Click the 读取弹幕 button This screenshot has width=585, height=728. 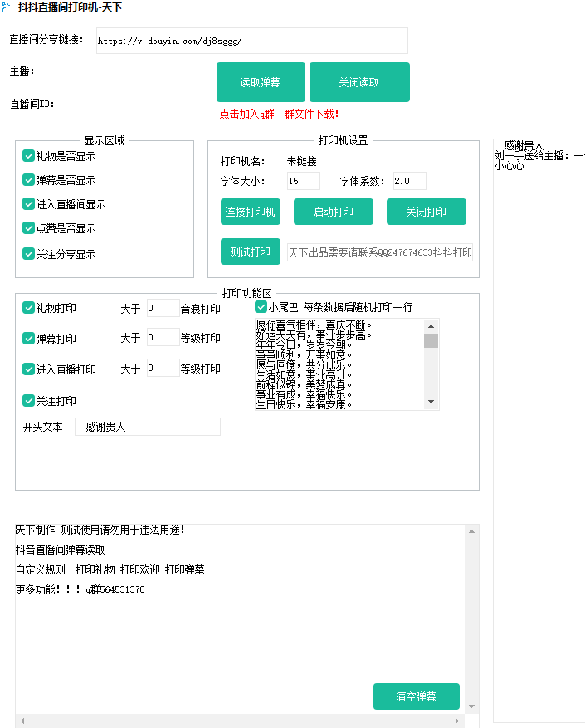(x=261, y=82)
